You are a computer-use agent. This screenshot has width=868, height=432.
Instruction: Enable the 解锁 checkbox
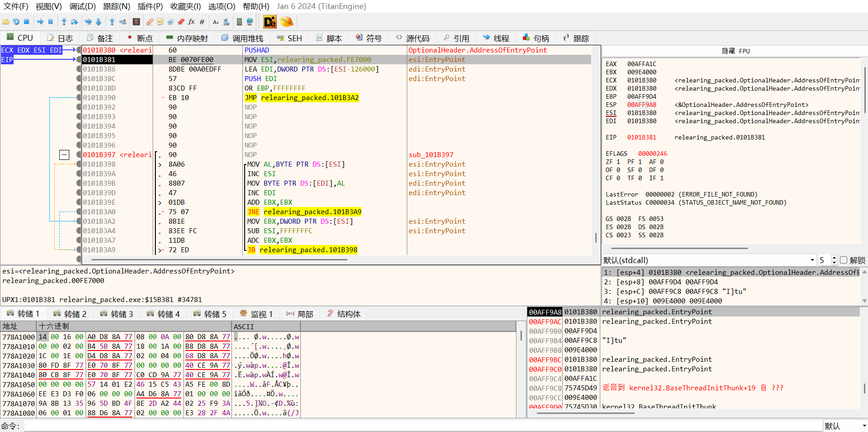click(844, 260)
